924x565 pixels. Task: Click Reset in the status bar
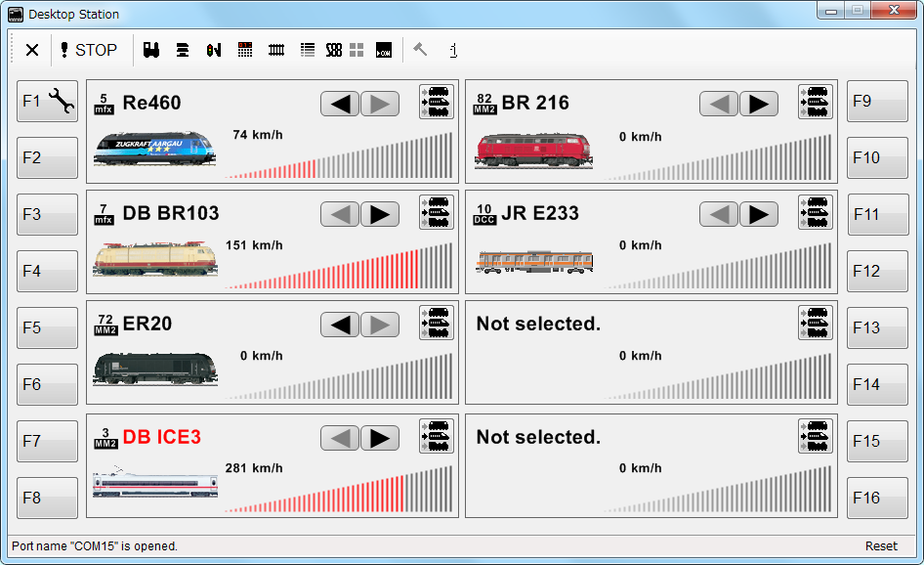click(x=881, y=546)
